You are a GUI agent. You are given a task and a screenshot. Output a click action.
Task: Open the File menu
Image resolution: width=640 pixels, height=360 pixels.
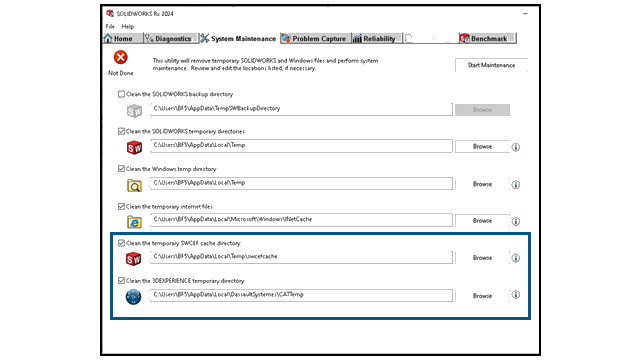pos(110,27)
